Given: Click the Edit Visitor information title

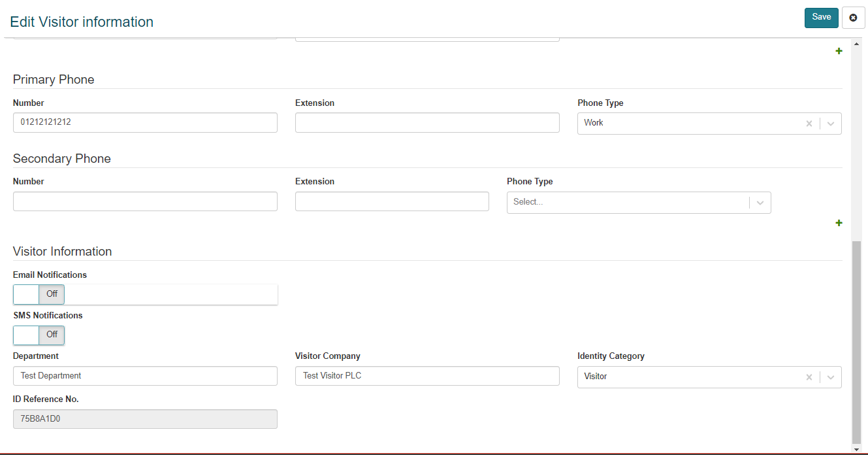Looking at the screenshot, I should (x=82, y=22).
